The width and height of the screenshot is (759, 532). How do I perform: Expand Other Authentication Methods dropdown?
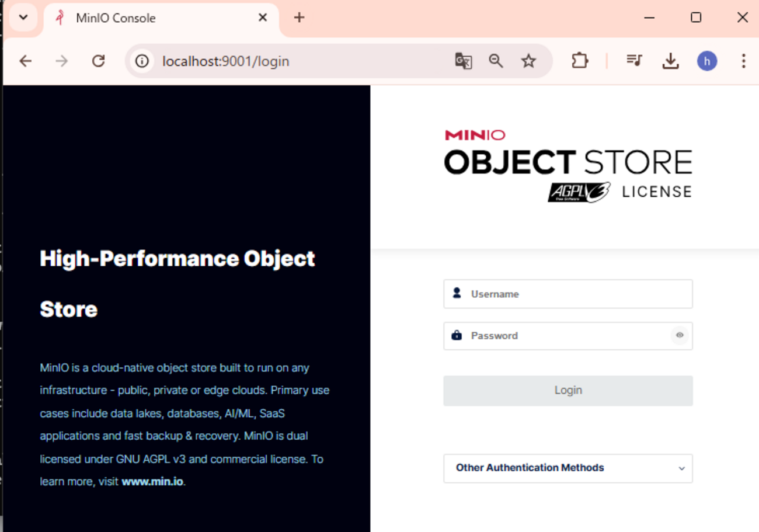pyautogui.click(x=568, y=468)
